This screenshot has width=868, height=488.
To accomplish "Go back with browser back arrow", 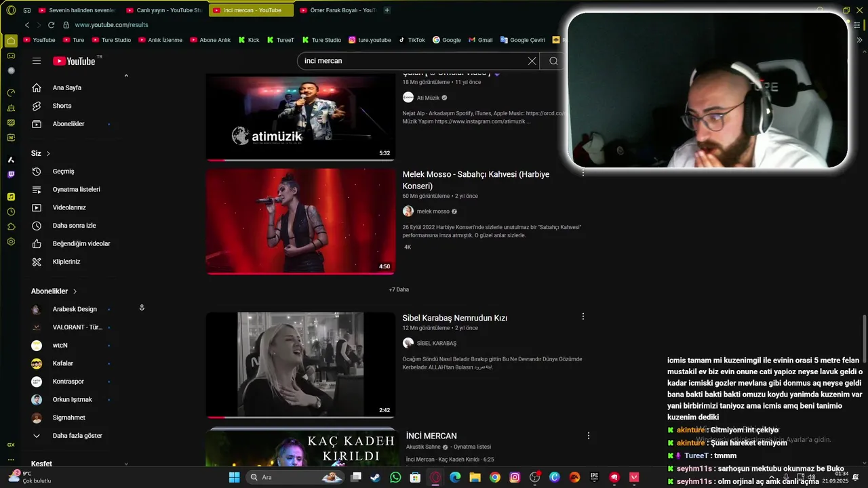I will pyautogui.click(x=27, y=25).
